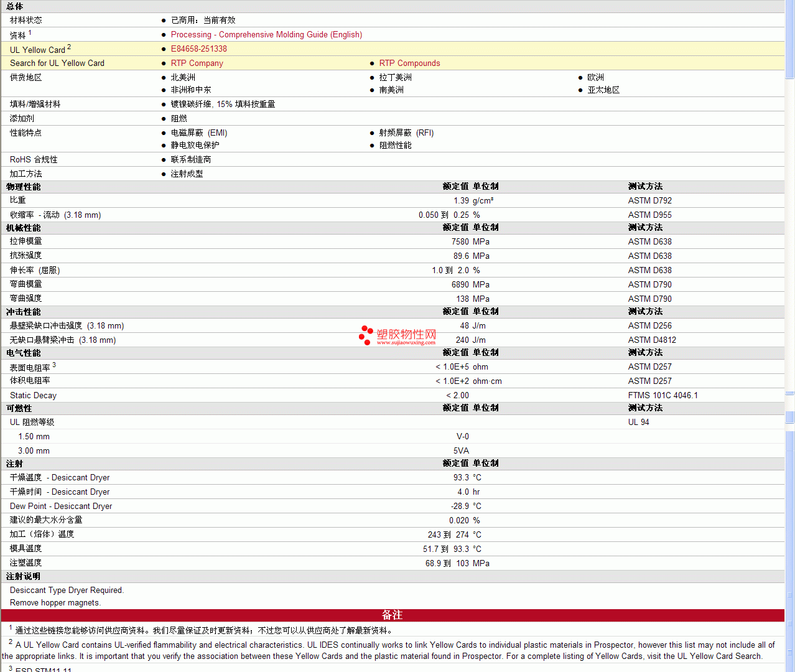
Task: Click the 'UL 阻燃等级' row label
Action: pos(32,422)
